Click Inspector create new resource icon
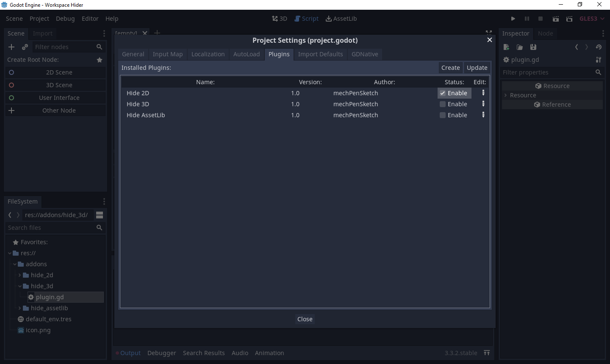This screenshot has height=364, width=610. (506, 47)
